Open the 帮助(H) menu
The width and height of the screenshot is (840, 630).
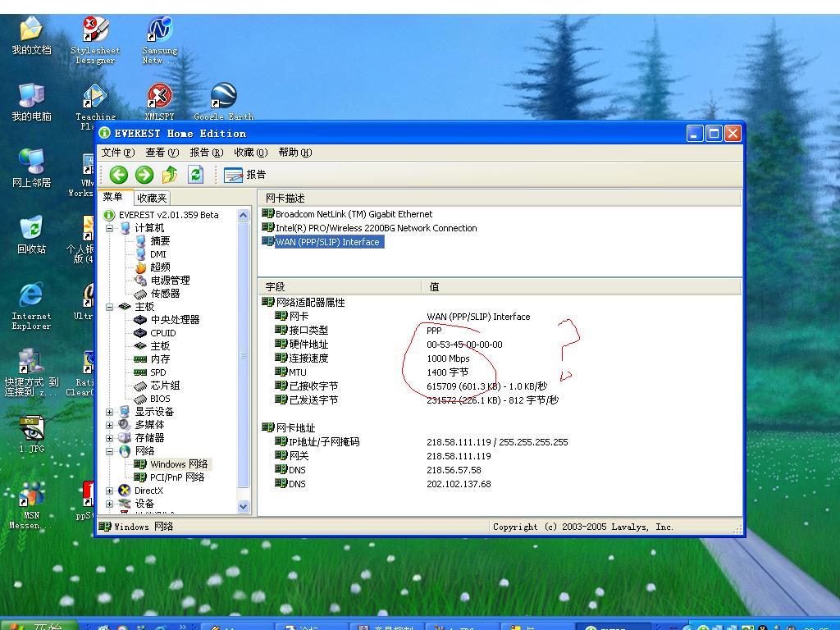pyautogui.click(x=294, y=153)
